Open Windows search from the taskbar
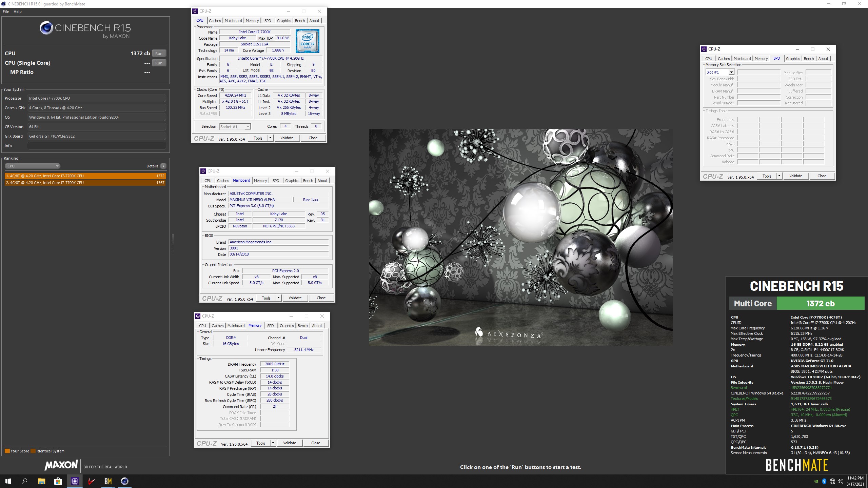868x488 pixels. click(24, 481)
